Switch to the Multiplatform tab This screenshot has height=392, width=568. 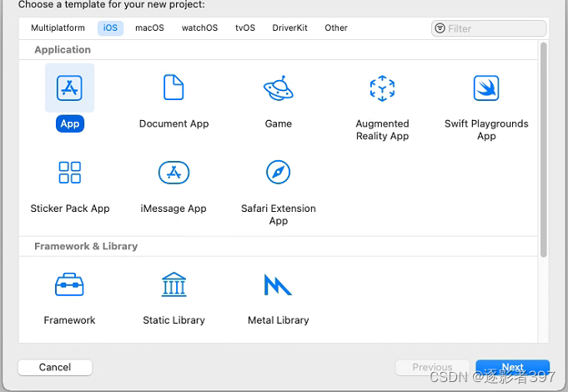tap(58, 28)
